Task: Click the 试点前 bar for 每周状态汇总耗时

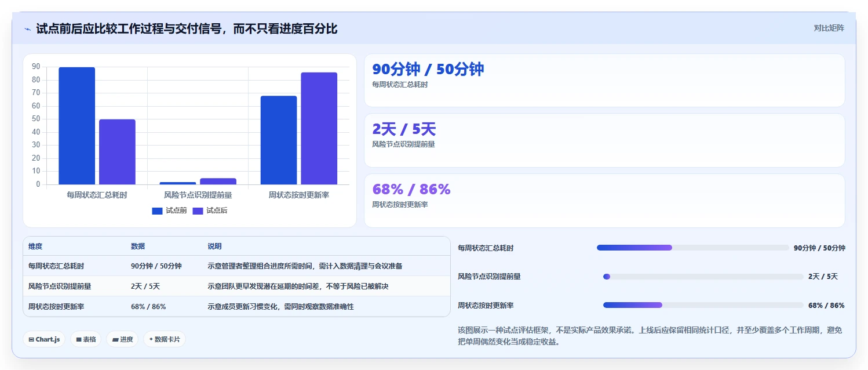Action: [76, 126]
